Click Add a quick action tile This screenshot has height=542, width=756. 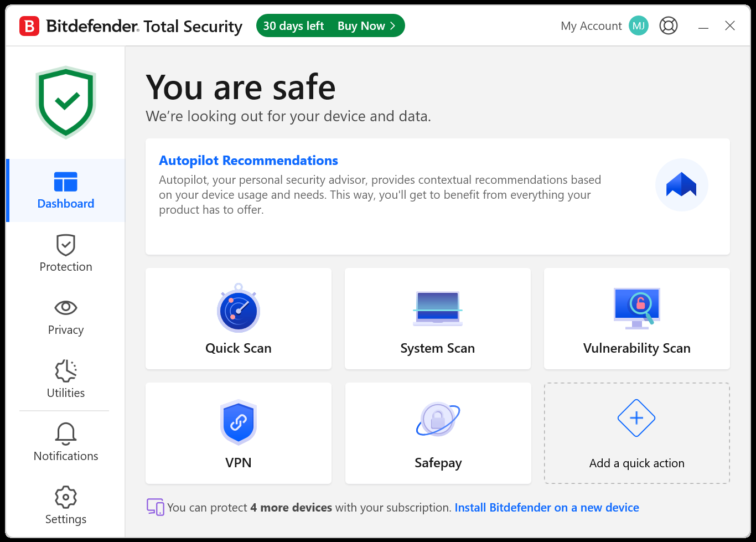tap(636, 433)
